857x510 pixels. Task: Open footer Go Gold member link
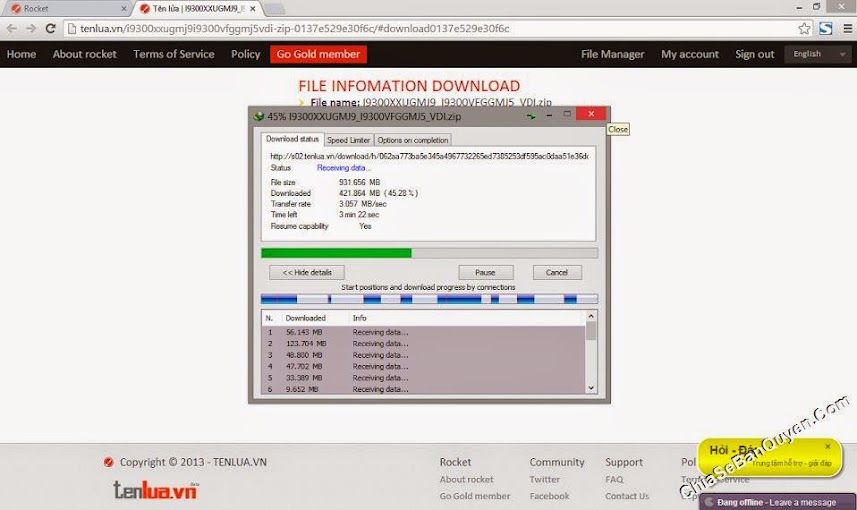(475, 496)
